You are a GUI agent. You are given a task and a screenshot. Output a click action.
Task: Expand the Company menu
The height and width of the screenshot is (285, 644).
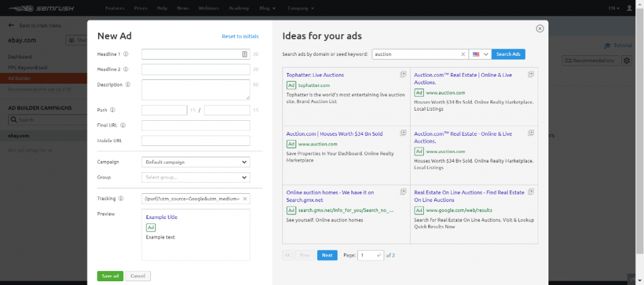pos(301,8)
